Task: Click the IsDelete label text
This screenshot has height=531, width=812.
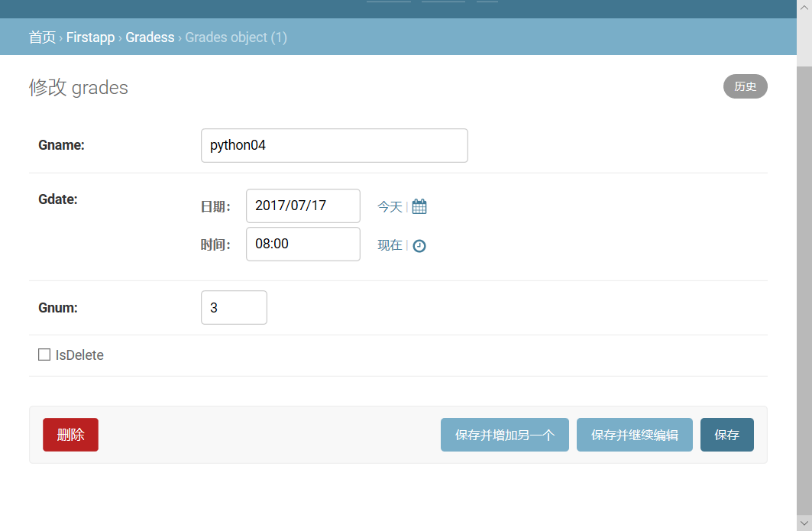Action: [x=79, y=355]
